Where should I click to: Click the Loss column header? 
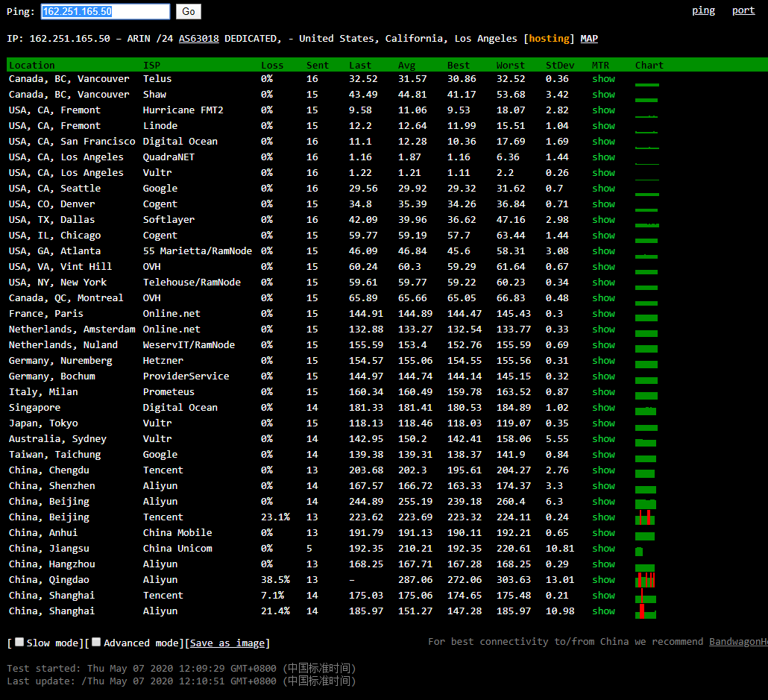[x=272, y=66]
